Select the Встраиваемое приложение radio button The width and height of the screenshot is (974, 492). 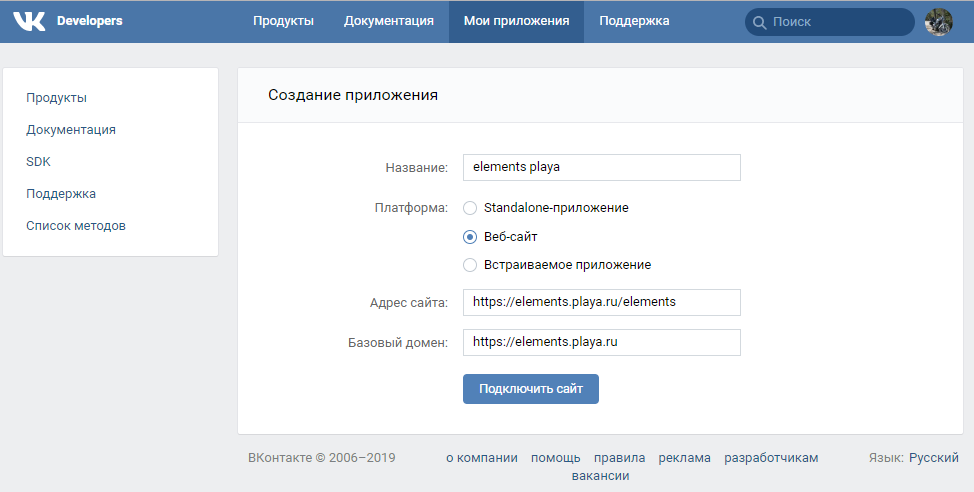[x=470, y=265]
